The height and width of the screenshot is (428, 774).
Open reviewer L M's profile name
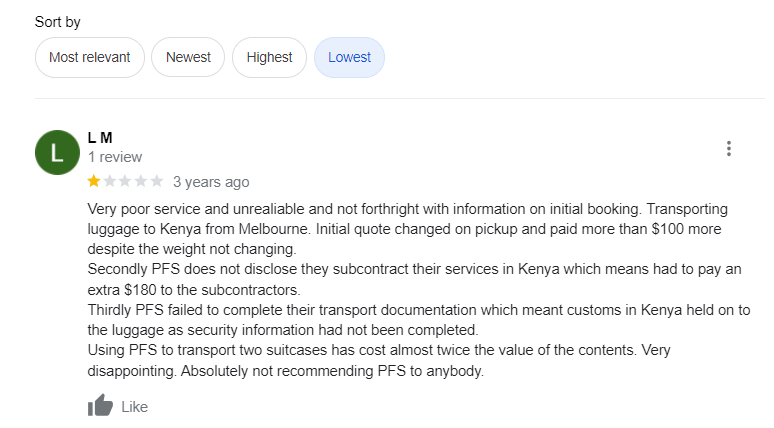tap(100, 137)
